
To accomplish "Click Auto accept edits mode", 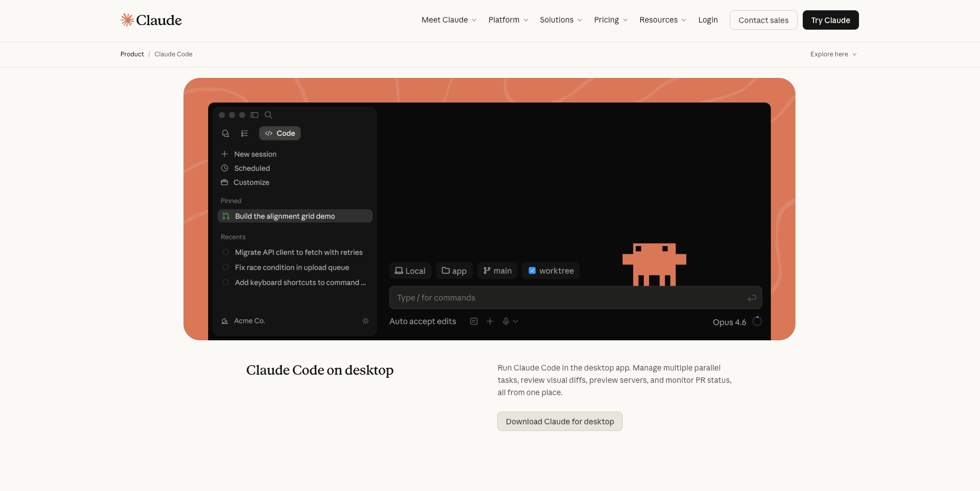I will point(423,321).
